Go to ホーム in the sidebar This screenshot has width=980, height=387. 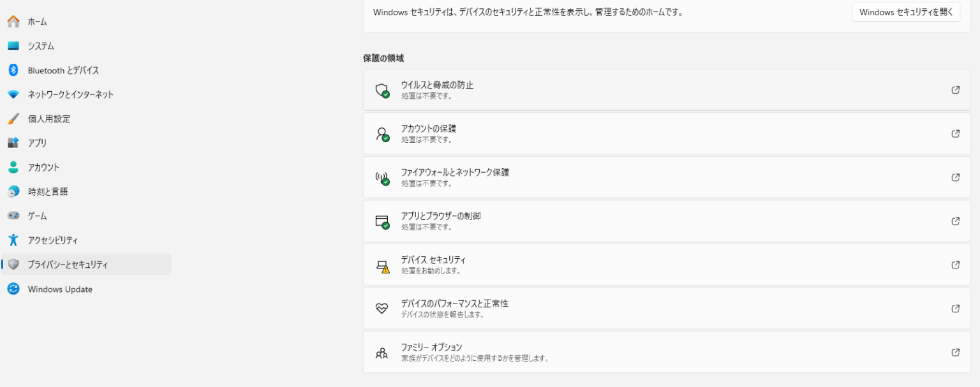37,22
